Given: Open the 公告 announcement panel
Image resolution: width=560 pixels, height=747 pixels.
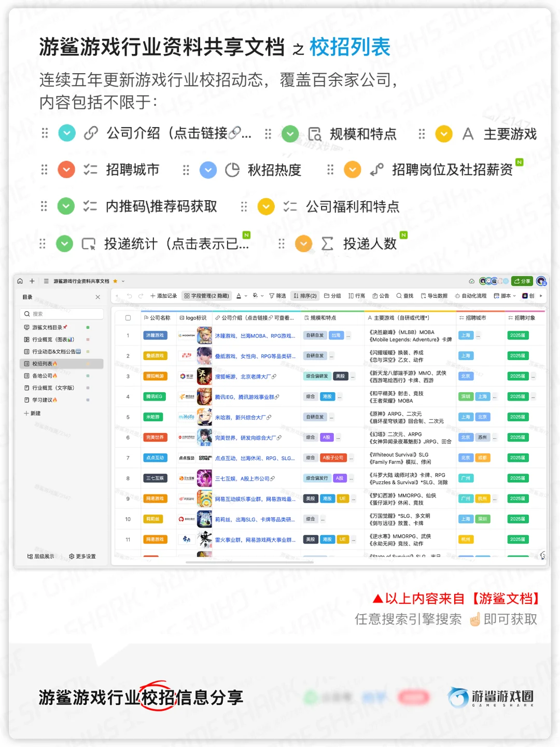Looking at the screenshot, I should (x=383, y=296).
